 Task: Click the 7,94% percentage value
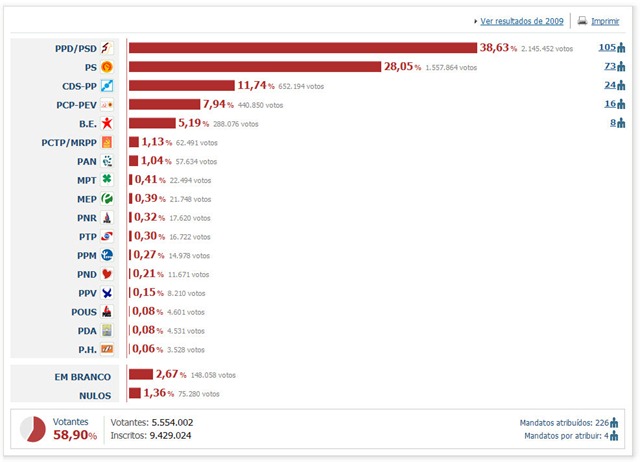(218, 104)
